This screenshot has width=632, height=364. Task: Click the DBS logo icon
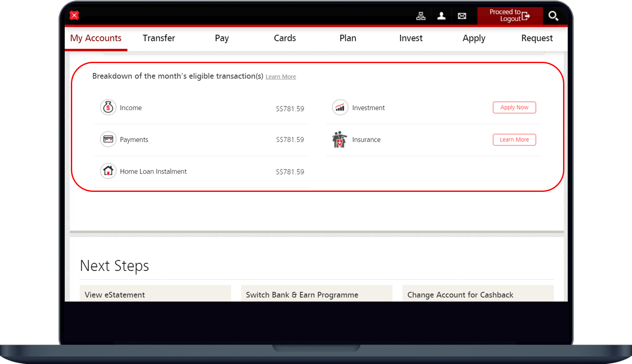point(74,16)
